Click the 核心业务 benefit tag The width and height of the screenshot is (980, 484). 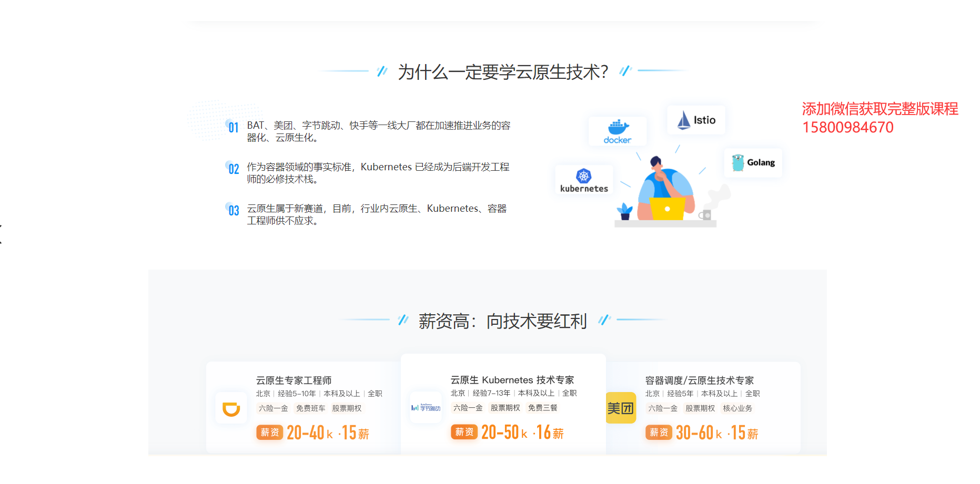[x=737, y=408]
